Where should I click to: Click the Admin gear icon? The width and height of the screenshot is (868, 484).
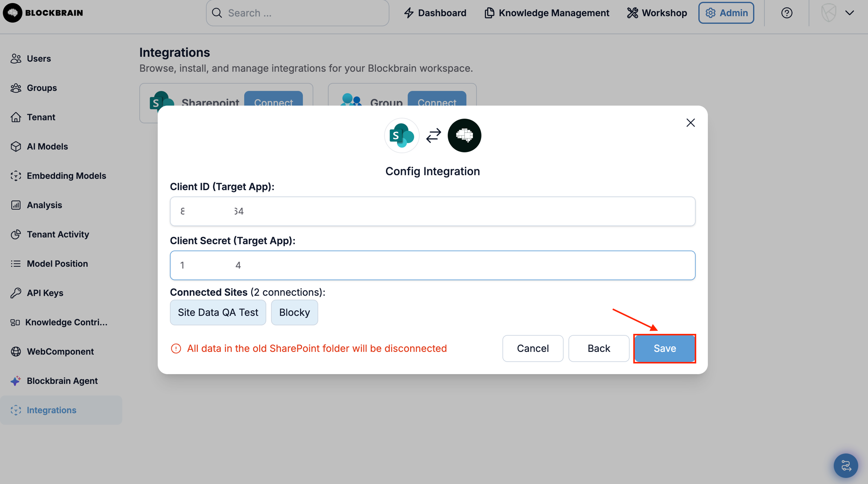(710, 13)
